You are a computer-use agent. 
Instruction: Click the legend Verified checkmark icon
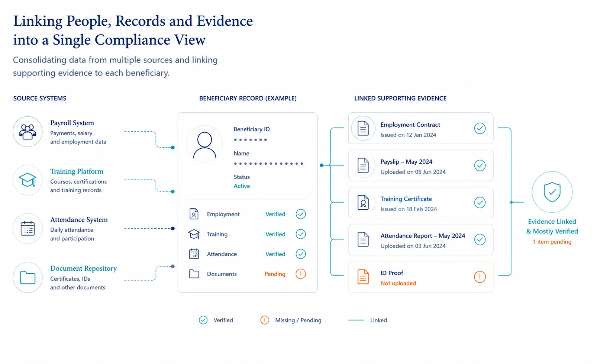pyautogui.click(x=203, y=320)
